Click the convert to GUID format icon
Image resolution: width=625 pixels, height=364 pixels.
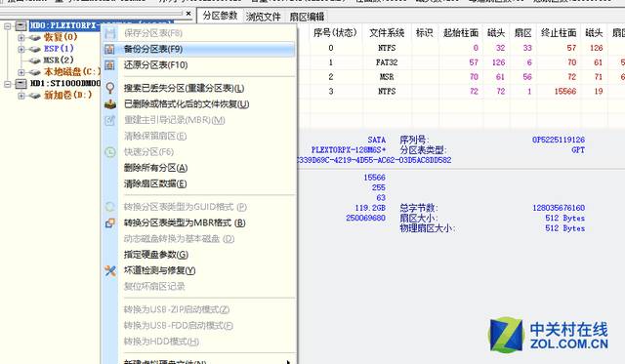pyautogui.click(x=110, y=207)
